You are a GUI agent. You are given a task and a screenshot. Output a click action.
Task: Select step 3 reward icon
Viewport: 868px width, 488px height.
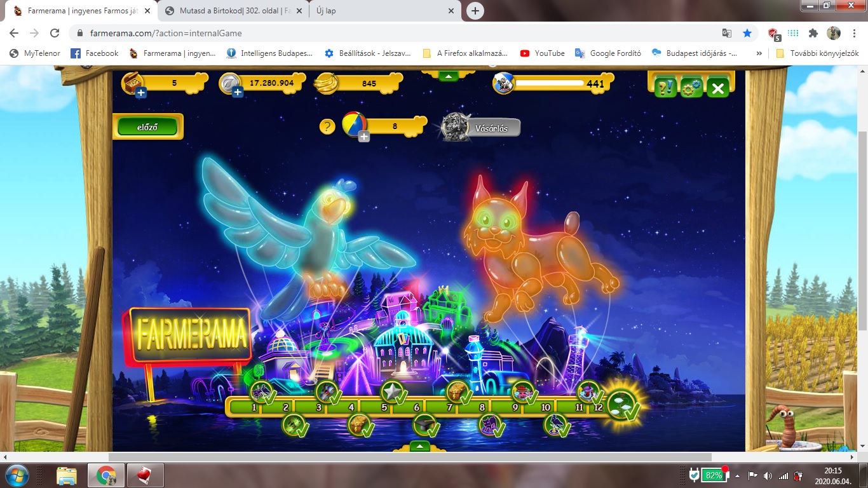(327, 391)
